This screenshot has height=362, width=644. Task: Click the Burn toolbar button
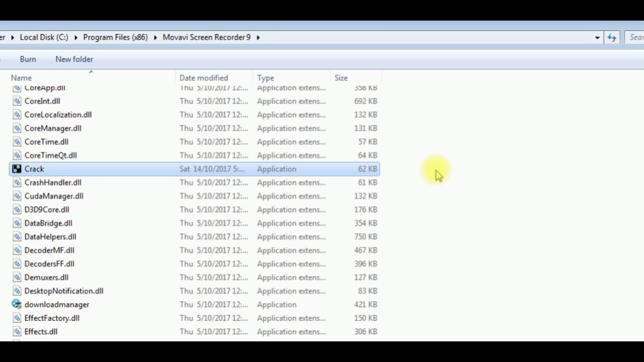point(28,59)
